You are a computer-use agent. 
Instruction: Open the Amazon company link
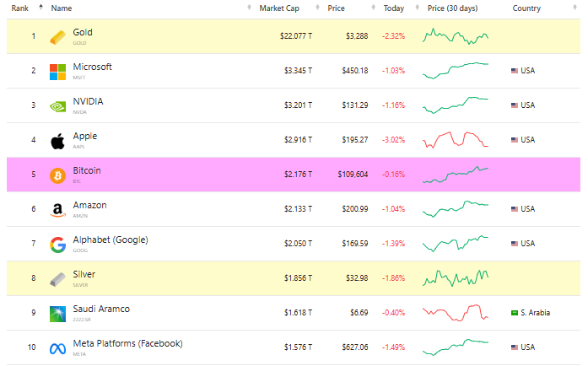pos(90,205)
